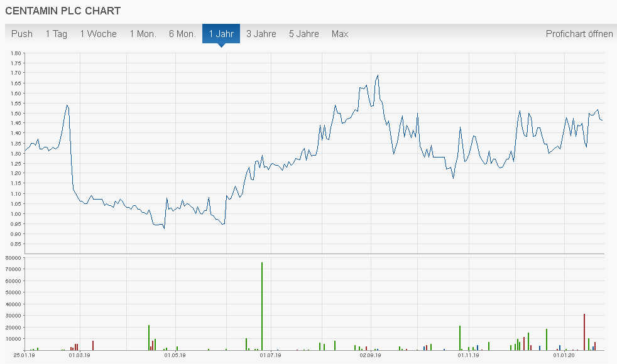
Task: Click the 01.11.19 date axis label
Action: click(468, 355)
